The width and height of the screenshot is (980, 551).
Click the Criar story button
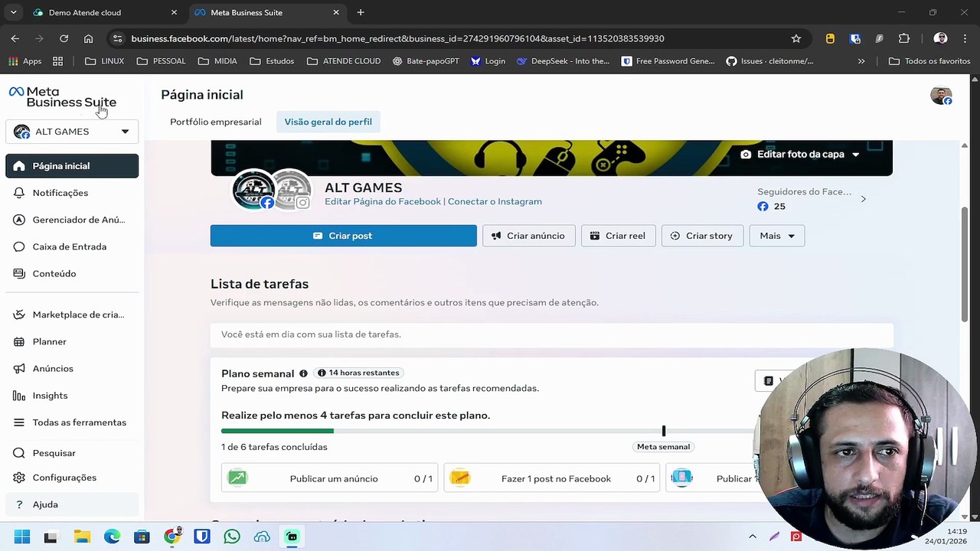(702, 236)
